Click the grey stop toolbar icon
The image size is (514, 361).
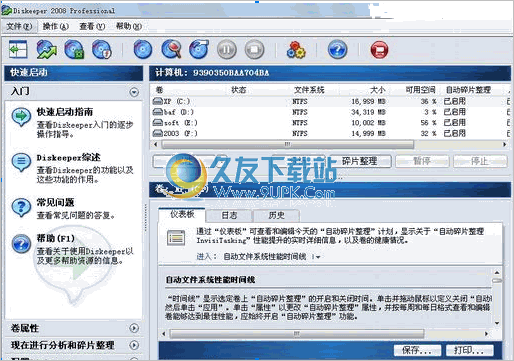[254, 50]
